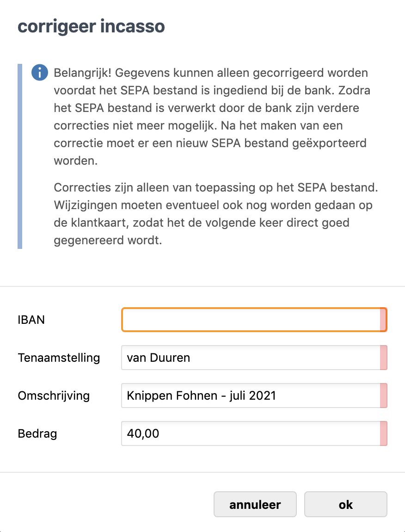Click the red required marker on IBAN field
Viewport: 405px width, 532px height.
[x=383, y=320]
